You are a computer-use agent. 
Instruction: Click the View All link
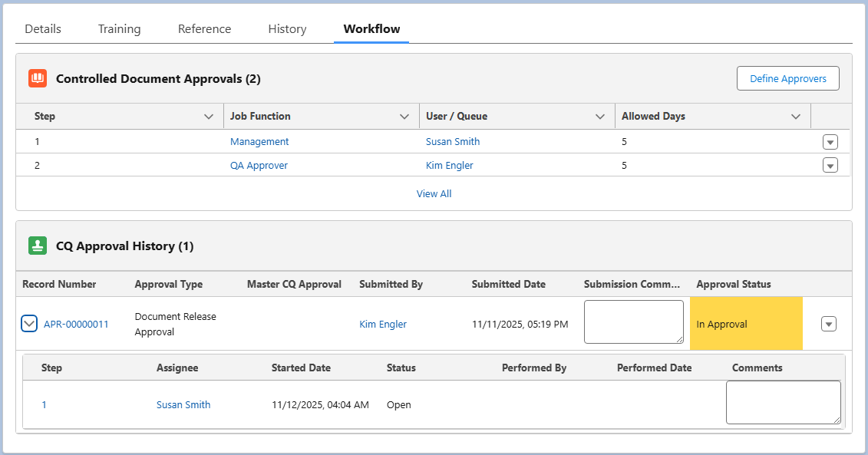434,194
